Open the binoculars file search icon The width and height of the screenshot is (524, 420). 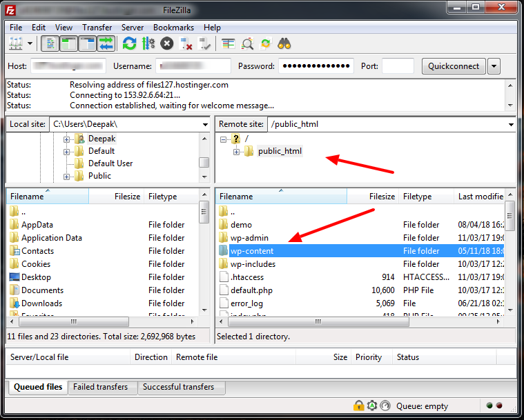(284, 43)
